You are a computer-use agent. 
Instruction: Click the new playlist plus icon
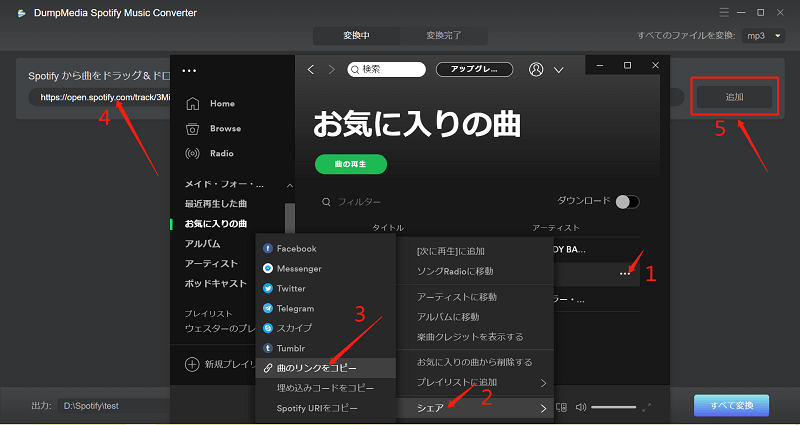(192, 364)
